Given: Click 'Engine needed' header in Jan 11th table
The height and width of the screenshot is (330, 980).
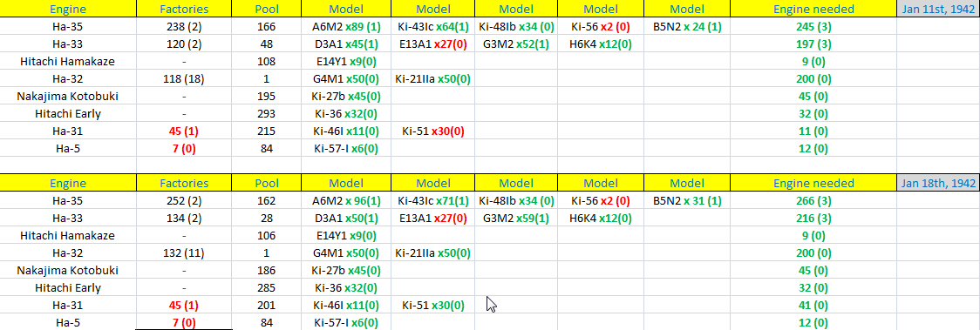Looking at the screenshot, I should [x=813, y=10].
